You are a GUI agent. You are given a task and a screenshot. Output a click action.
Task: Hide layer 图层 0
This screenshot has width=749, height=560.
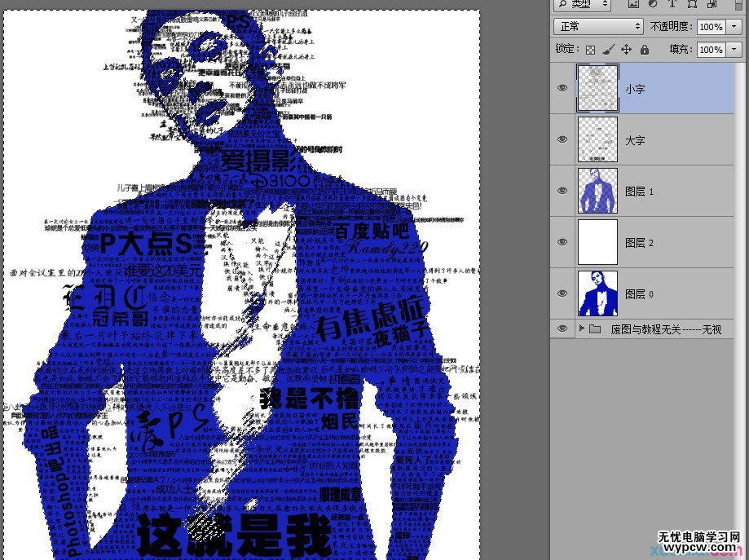[x=562, y=293]
